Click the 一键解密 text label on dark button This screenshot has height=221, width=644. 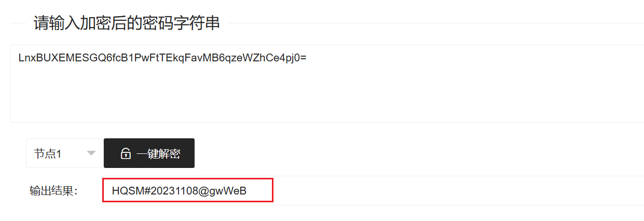[158, 154]
